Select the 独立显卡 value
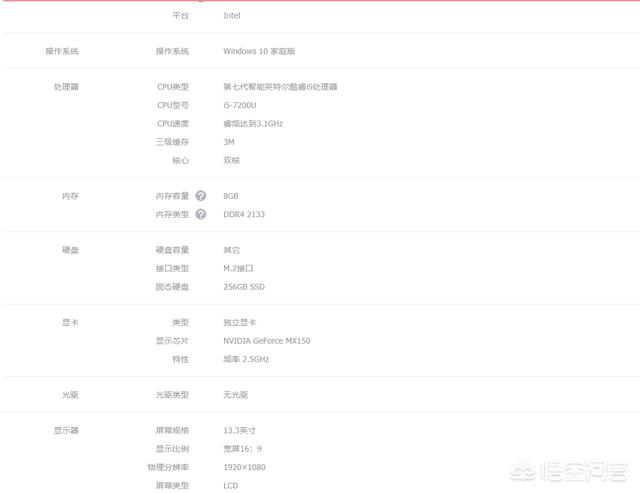 pos(240,322)
